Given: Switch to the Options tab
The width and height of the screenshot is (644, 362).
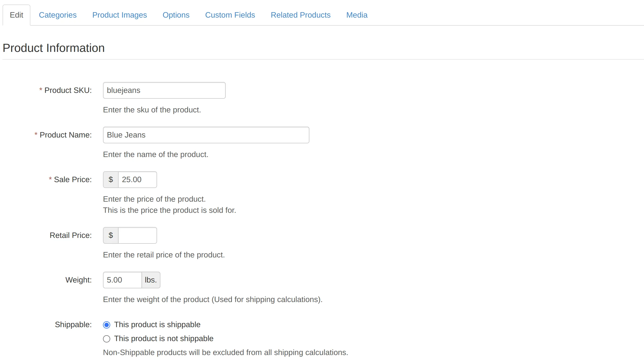Looking at the screenshot, I should click(x=176, y=15).
